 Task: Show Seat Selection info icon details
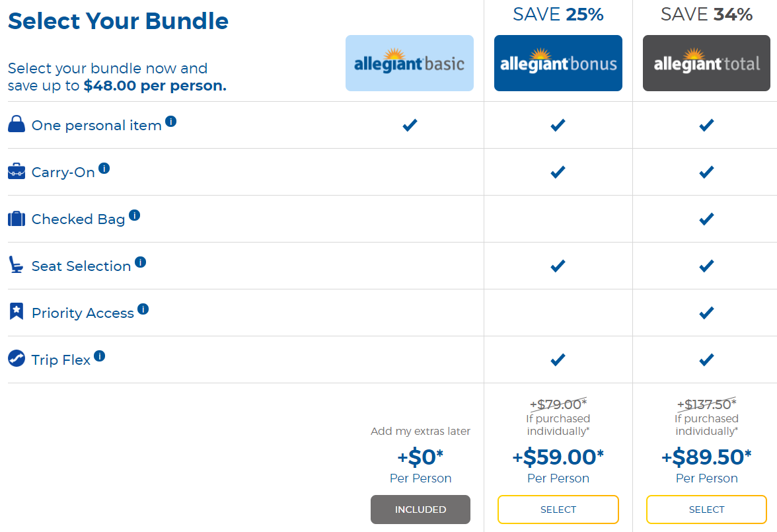141,262
